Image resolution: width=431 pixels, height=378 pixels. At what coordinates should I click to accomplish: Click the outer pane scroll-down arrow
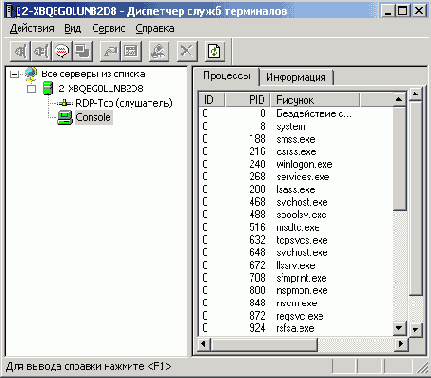pyautogui.click(x=415, y=330)
